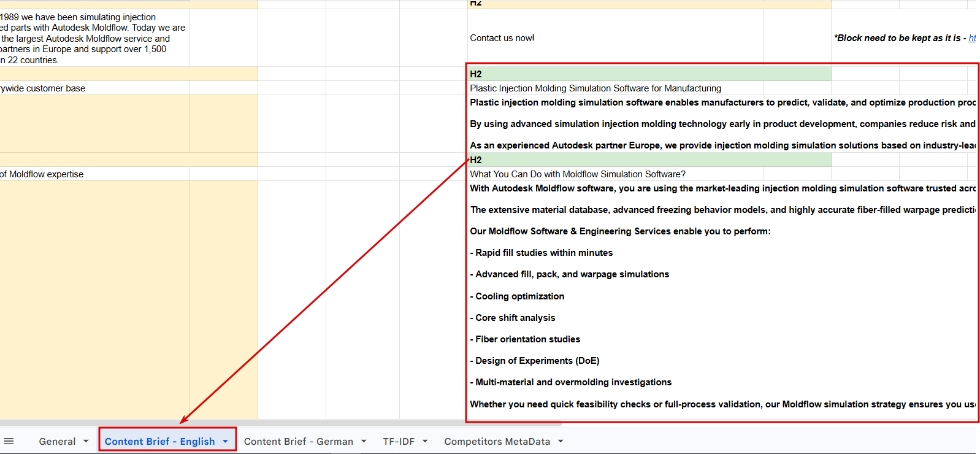Select the Content Brief - English tab

click(x=159, y=441)
